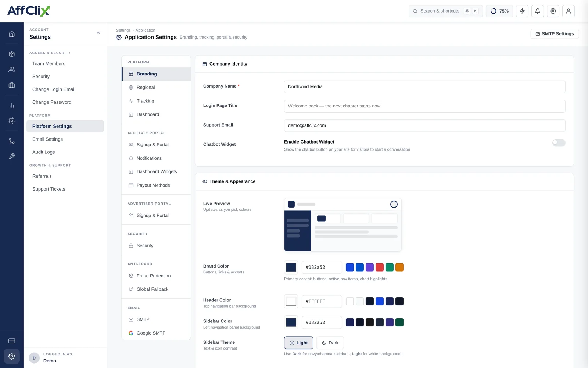This screenshot has height=368, width=588.
Task: Select the Dark sidebar theme
Action: pyautogui.click(x=330, y=343)
